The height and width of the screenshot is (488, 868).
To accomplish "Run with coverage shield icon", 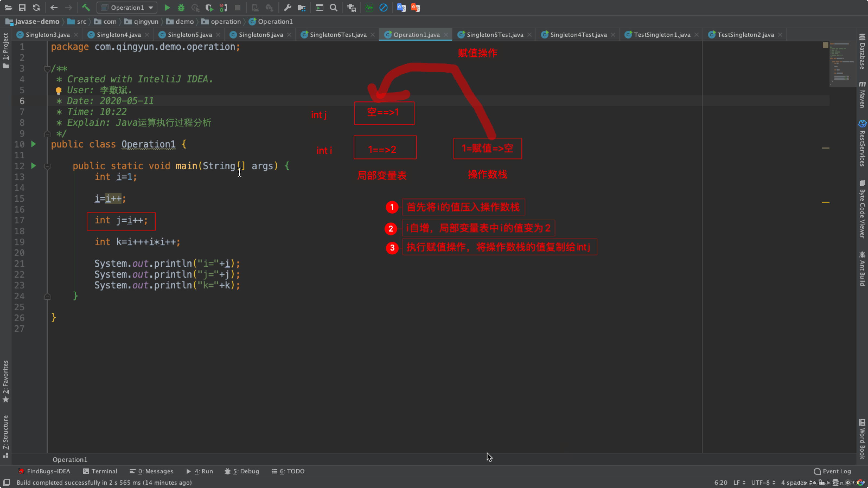I will (209, 7).
